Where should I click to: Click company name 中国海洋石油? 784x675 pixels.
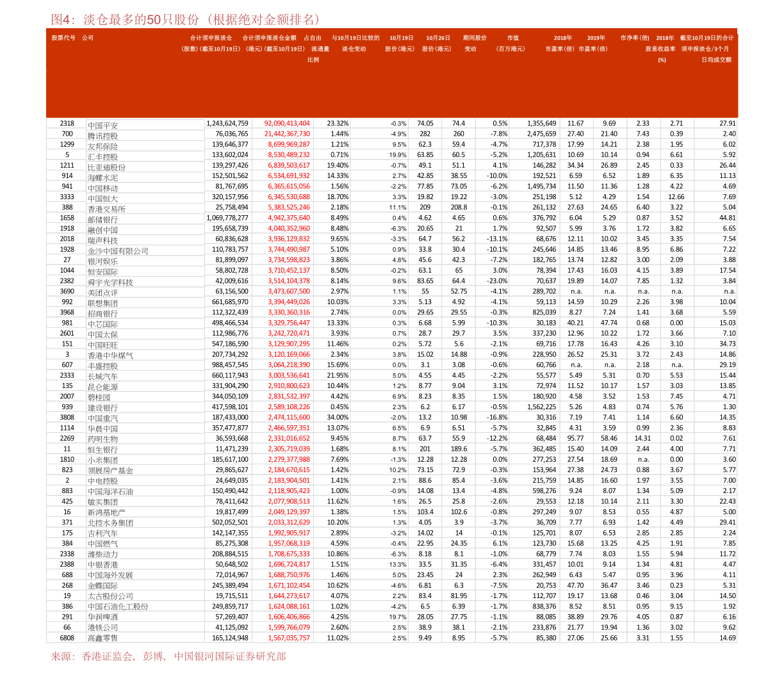[111, 491]
